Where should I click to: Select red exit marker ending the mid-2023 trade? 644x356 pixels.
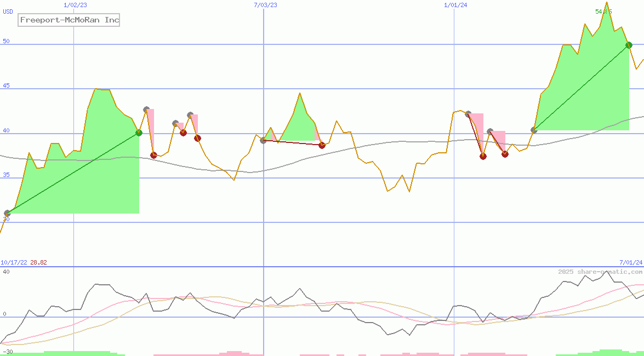(322, 145)
